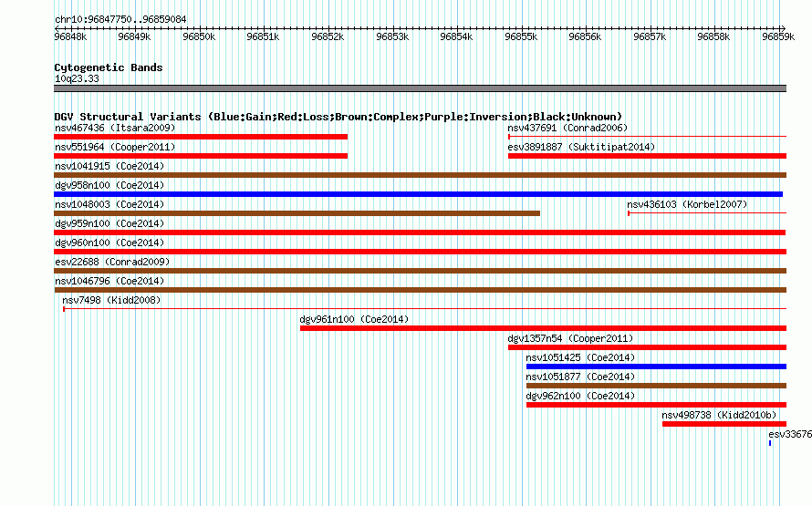
Task: Select the red nsv467436 loss bar
Action: (x=201, y=137)
